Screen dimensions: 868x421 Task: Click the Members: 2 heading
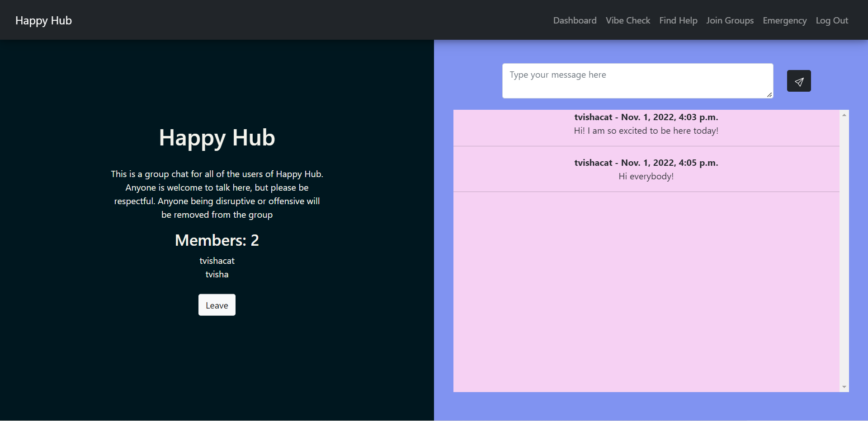click(x=217, y=240)
